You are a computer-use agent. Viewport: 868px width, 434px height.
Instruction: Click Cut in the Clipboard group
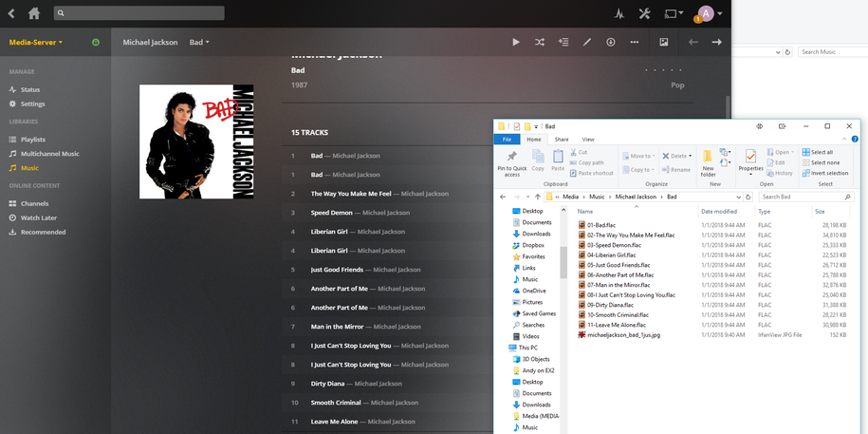click(579, 153)
